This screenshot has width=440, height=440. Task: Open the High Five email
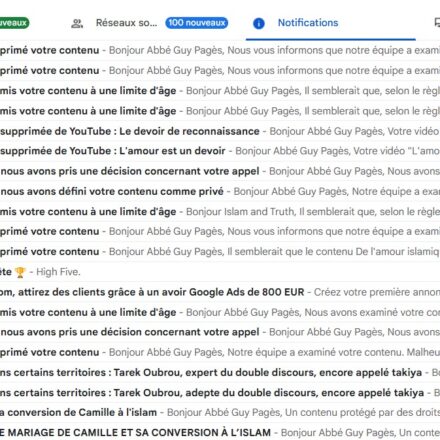[x=220, y=272]
